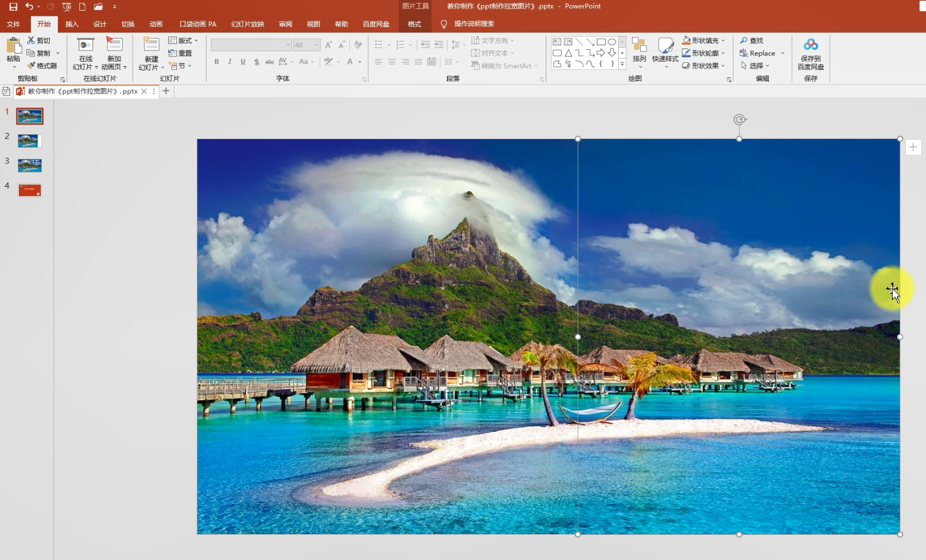
Task: Click the 格式刷 format painter icon
Action: tap(31, 65)
